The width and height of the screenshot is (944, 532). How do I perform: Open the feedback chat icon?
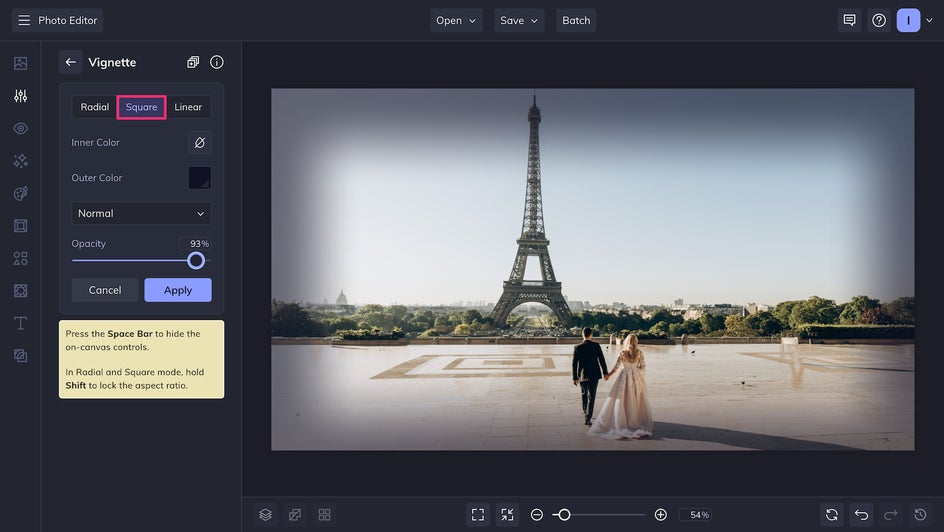(849, 20)
